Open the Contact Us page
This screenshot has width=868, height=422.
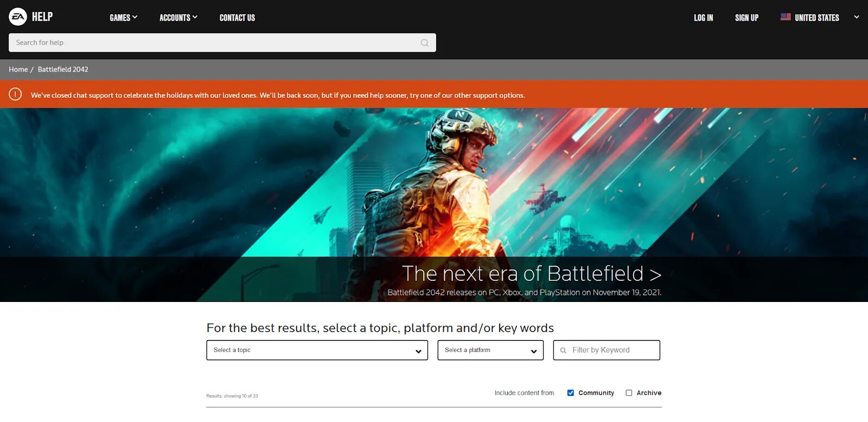237,17
